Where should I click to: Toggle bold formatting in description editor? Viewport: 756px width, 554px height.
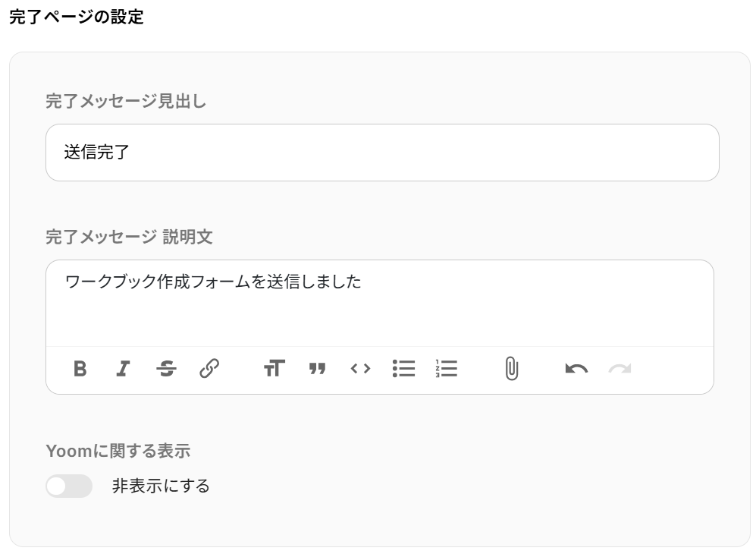pyautogui.click(x=80, y=369)
